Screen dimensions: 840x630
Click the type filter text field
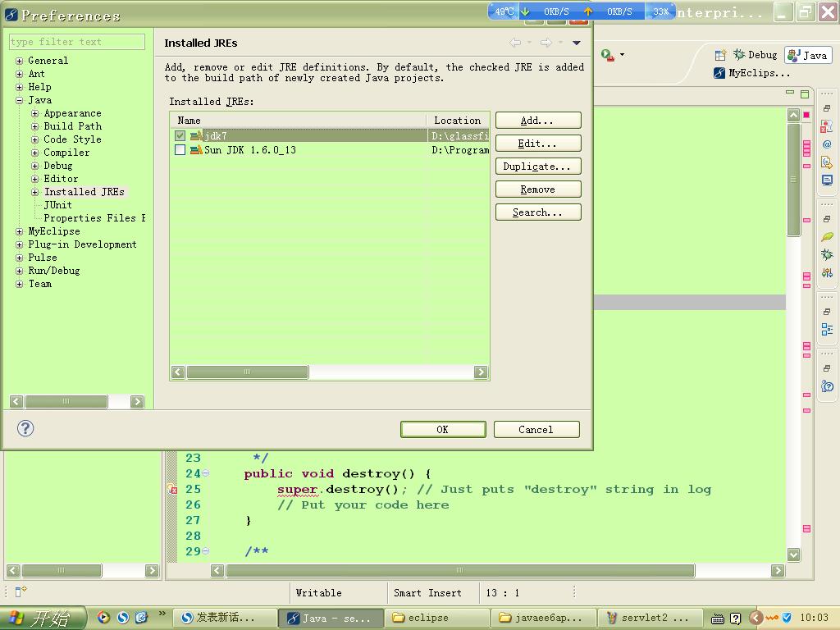pos(77,42)
